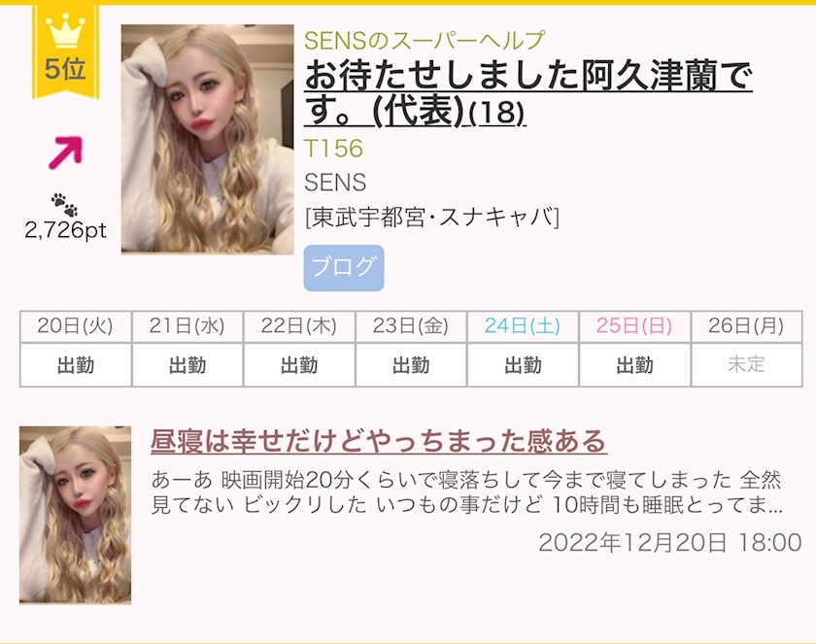Image resolution: width=816 pixels, height=644 pixels.
Task: Open the blog post thumbnail image
Action: [75, 515]
